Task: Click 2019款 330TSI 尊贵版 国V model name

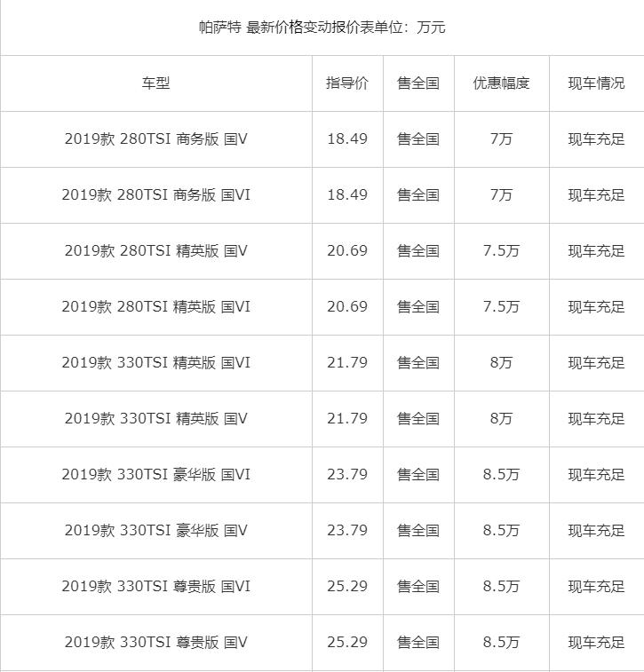Action: (x=155, y=643)
